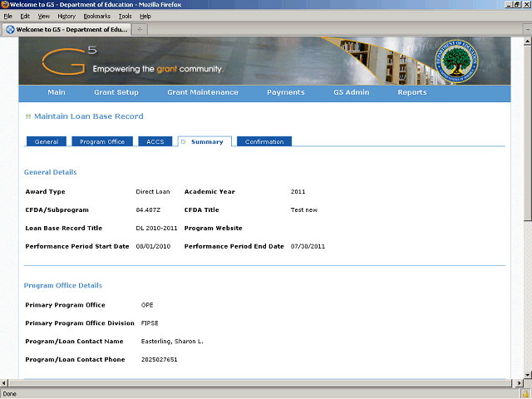Open the Bookmarks menu

(x=96, y=17)
